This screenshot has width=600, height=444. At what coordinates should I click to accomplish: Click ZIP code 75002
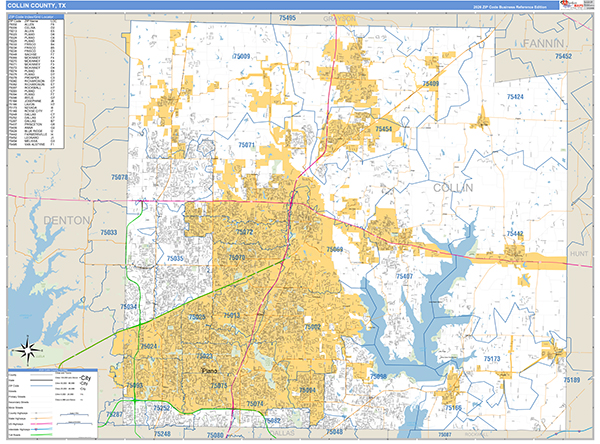pyautogui.click(x=312, y=327)
